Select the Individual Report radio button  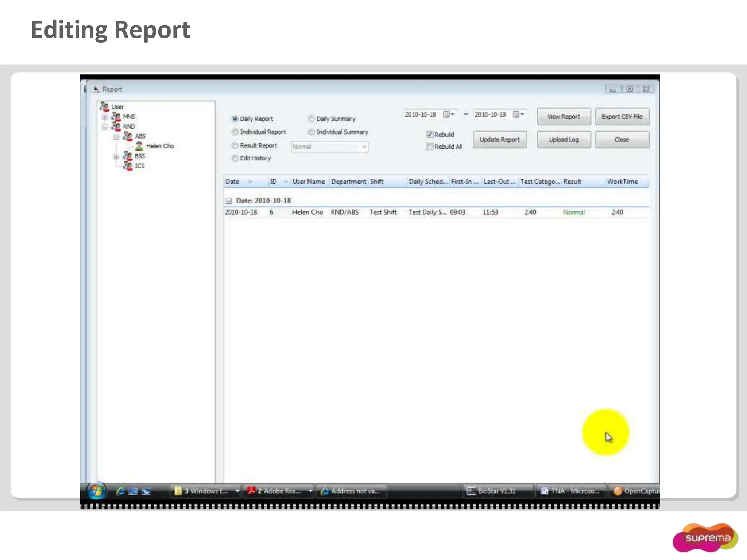click(x=235, y=132)
